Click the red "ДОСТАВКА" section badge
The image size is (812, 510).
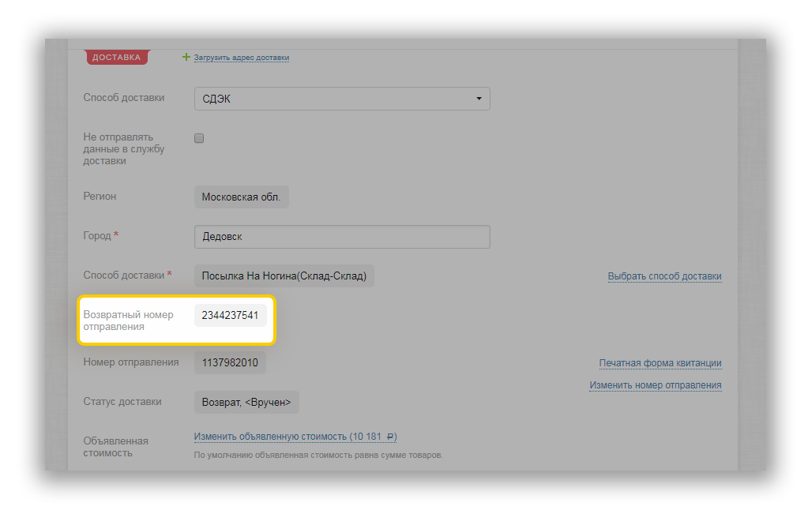[x=116, y=58]
